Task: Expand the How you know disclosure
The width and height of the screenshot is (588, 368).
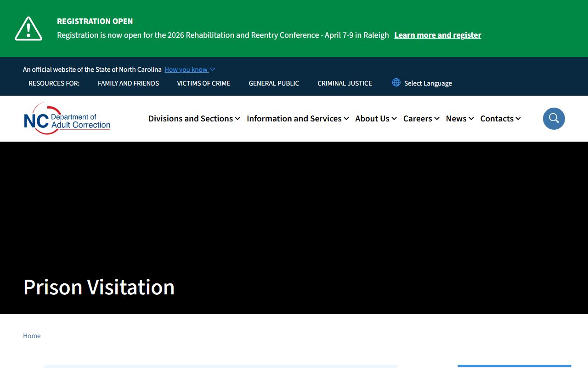Action: [186, 69]
